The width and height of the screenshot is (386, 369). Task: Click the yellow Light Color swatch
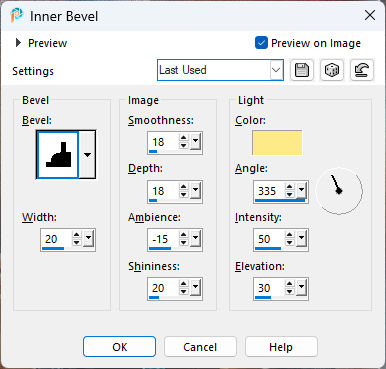(x=277, y=143)
